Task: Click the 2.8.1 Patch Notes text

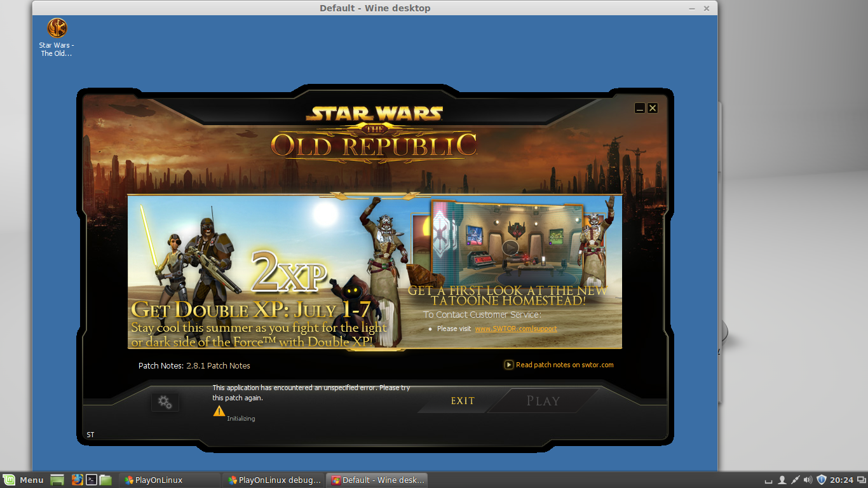Action: (x=218, y=366)
